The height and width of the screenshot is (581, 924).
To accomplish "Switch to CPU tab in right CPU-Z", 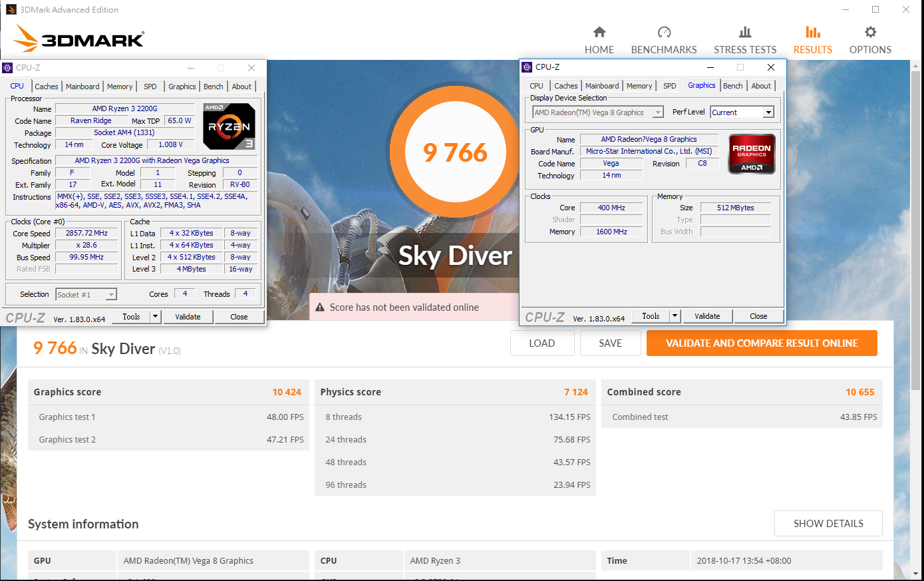I will [537, 86].
